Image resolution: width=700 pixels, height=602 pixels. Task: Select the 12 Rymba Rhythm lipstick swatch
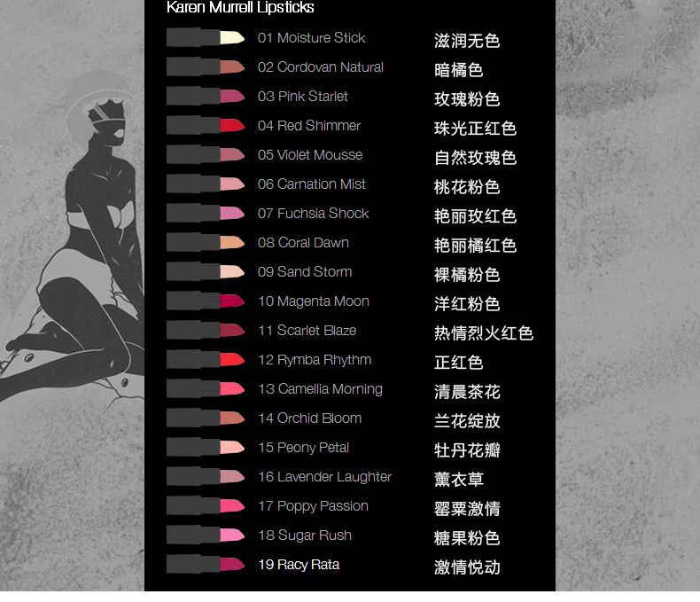click(x=206, y=359)
